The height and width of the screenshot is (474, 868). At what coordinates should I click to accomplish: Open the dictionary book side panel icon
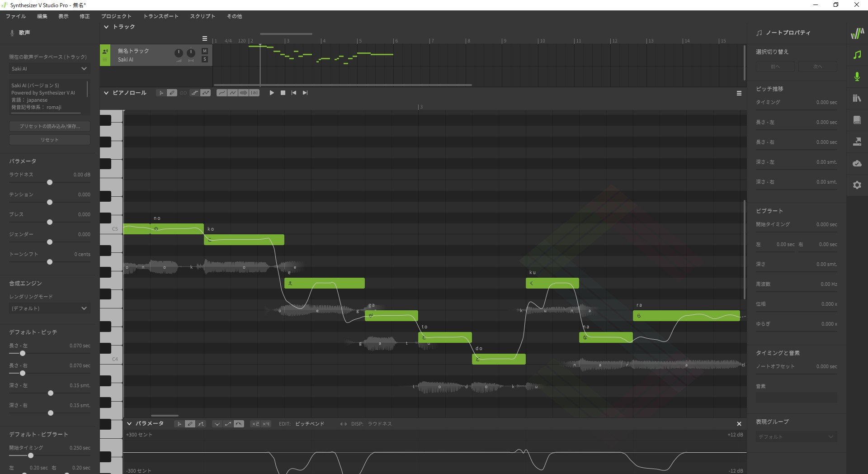point(857,120)
